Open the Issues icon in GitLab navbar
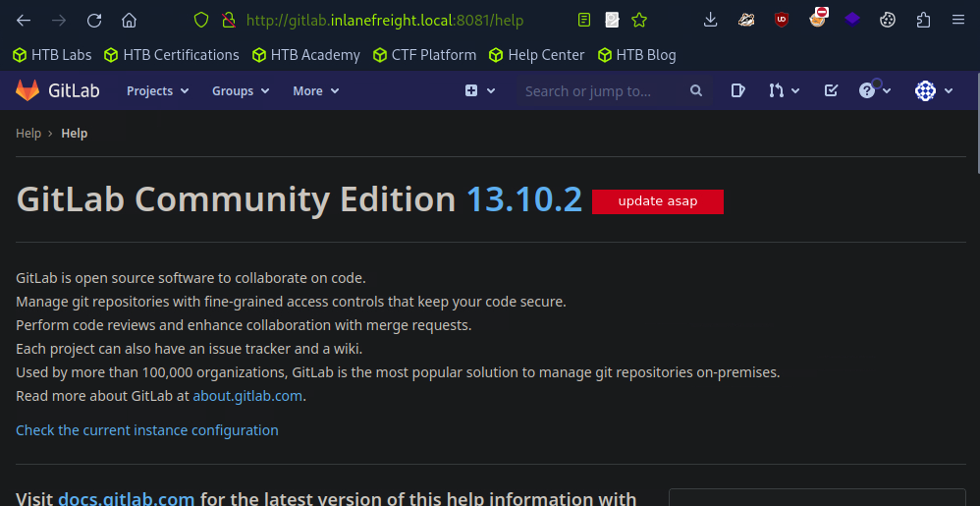980x506 pixels. coord(738,90)
